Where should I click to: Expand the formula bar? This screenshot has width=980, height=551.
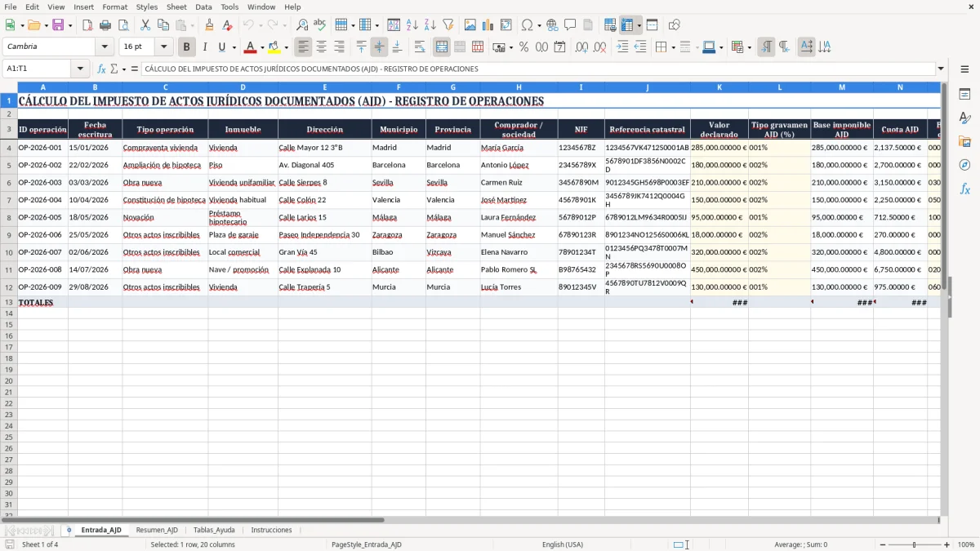tap(941, 69)
